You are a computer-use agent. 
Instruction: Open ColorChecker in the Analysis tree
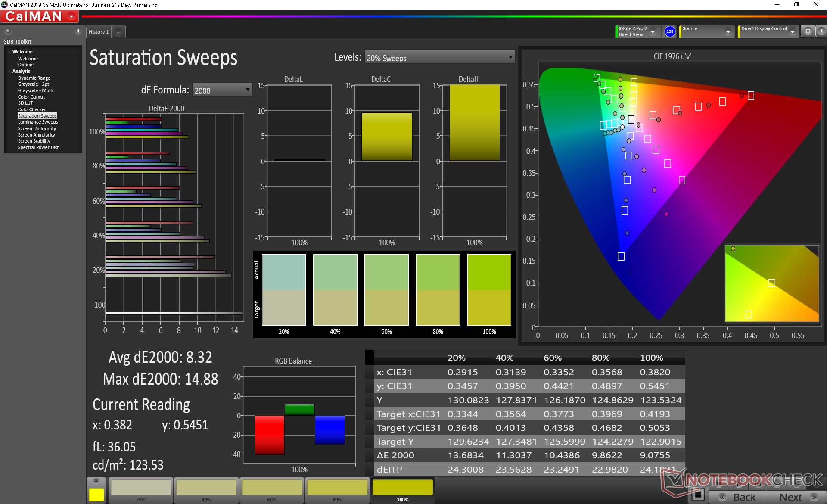(32, 109)
